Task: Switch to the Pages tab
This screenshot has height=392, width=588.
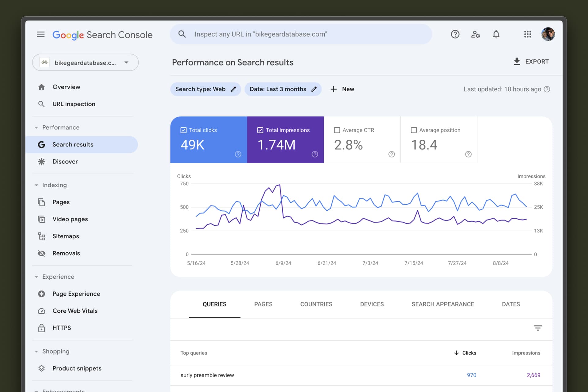Action: [x=263, y=304]
